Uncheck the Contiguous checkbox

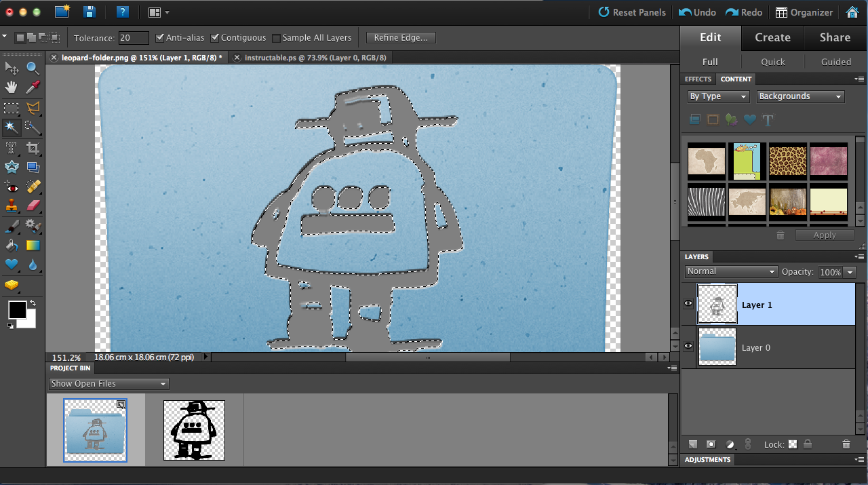tap(215, 38)
